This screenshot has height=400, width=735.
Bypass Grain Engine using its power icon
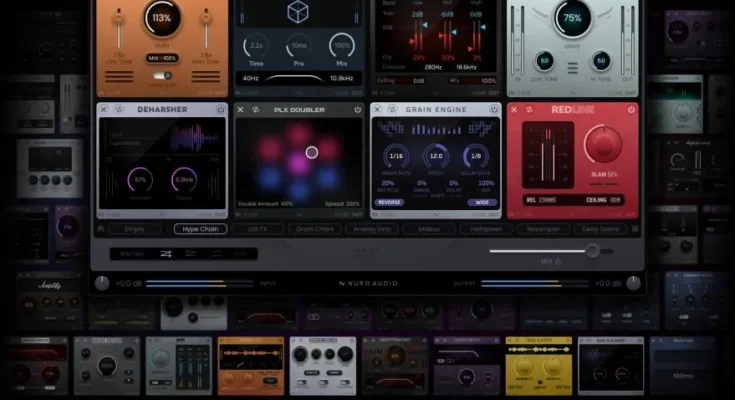[x=495, y=109]
